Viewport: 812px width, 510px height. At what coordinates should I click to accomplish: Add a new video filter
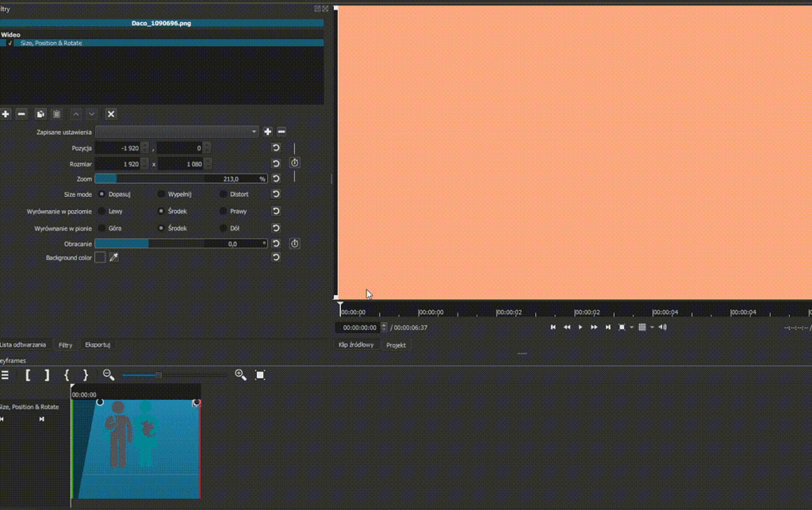[x=6, y=113]
